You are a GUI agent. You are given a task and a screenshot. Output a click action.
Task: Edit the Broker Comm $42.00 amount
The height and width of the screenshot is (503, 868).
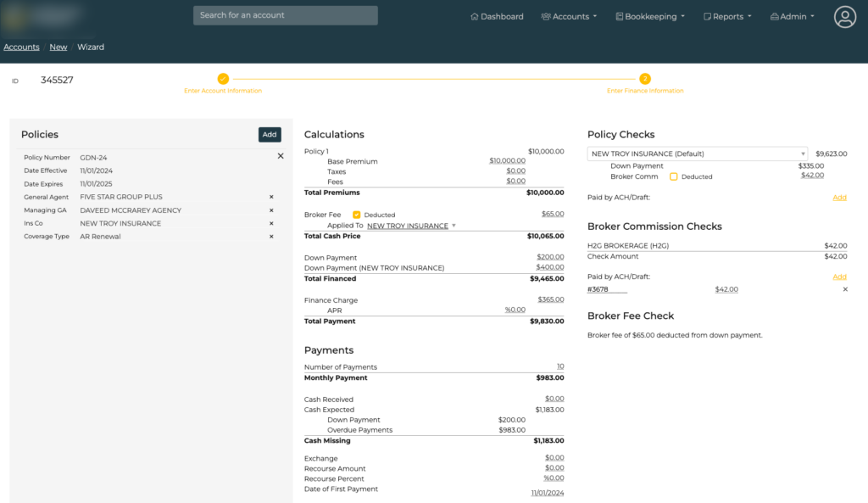pos(813,175)
